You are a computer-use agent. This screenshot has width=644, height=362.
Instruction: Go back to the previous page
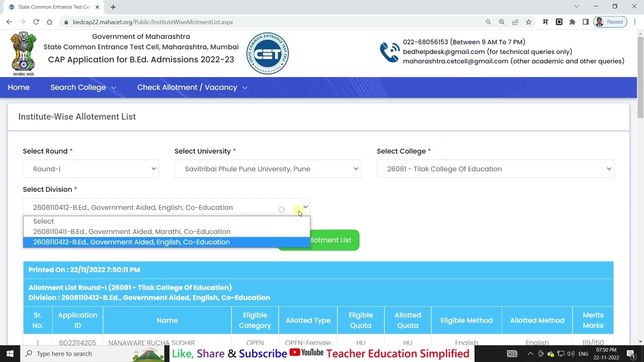point(9,22)
